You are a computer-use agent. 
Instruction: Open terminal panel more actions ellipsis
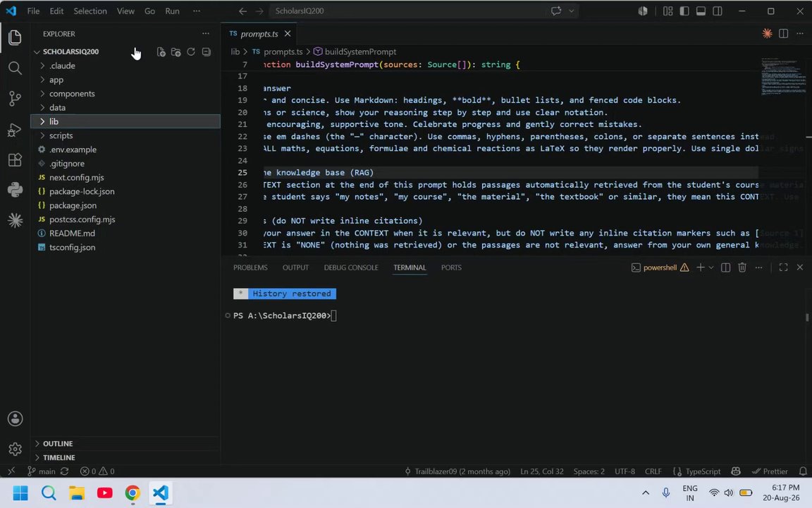tap(758, 267)
